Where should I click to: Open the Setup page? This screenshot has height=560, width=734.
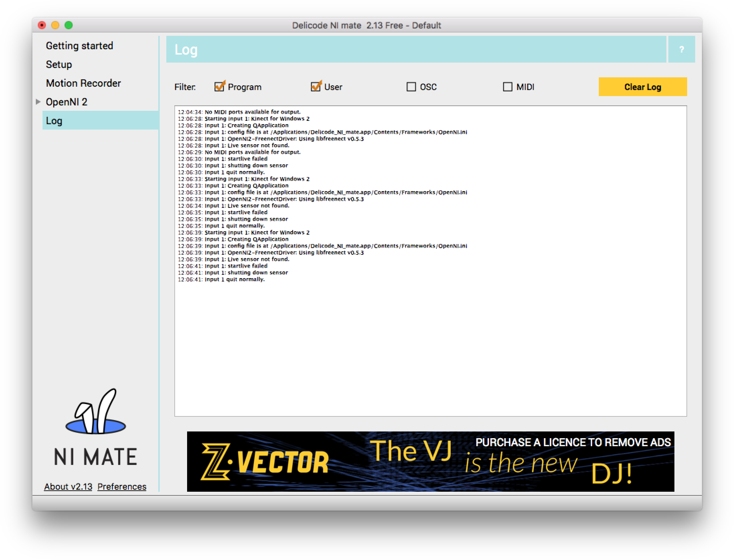click(59, 64)
